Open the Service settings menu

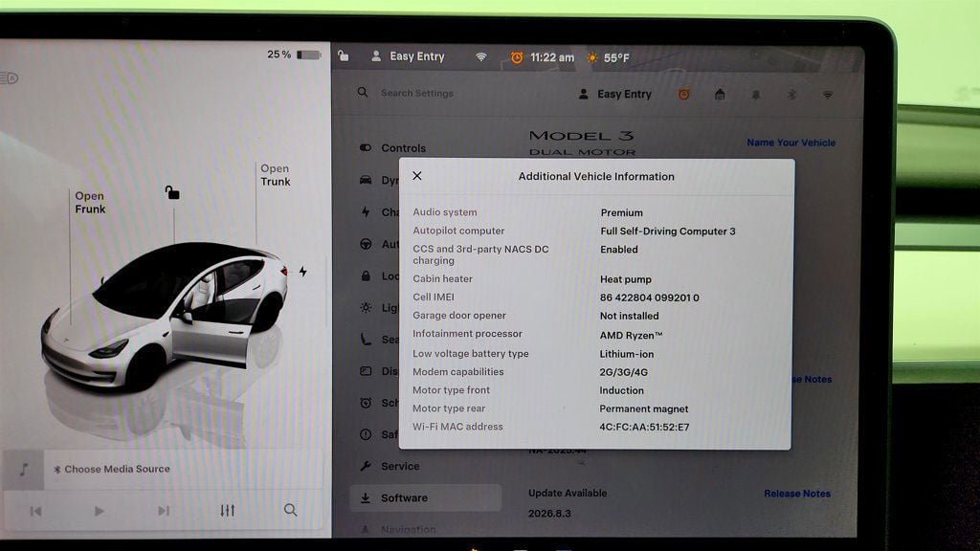pos(390,466)
